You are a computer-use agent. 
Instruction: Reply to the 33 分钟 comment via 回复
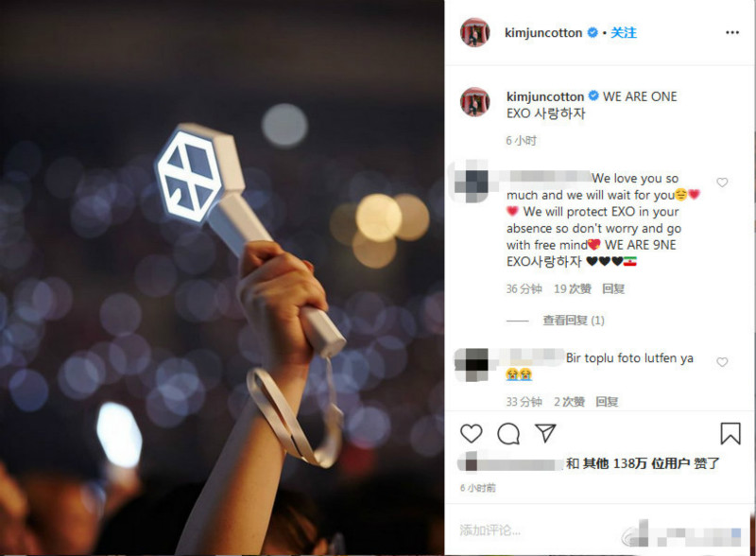tap(607, 401)
